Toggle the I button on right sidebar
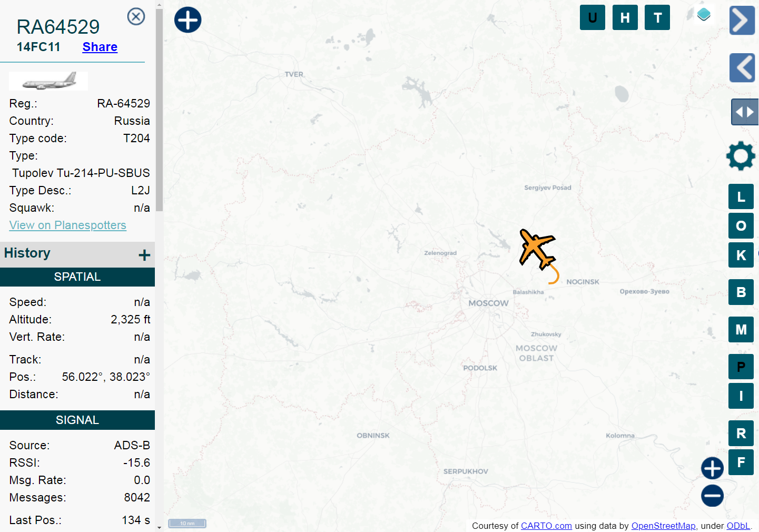The height and width of the screenshot is (532, 759). click(741, 396)
